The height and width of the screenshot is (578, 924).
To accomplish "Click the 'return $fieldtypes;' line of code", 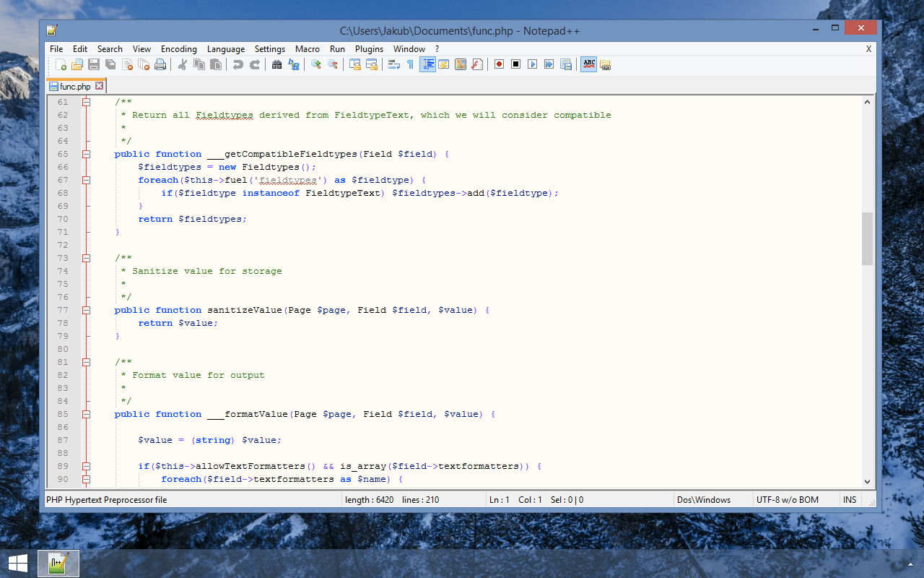I will click(x=192, y=219).
